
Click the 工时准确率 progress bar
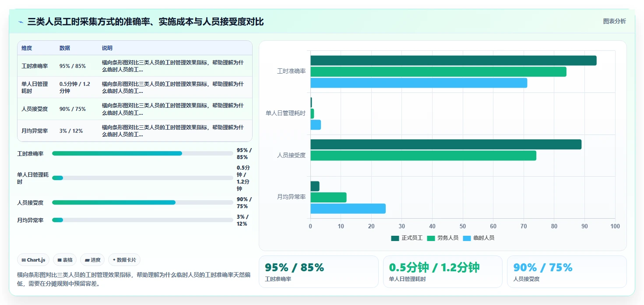tap(142, 153)
